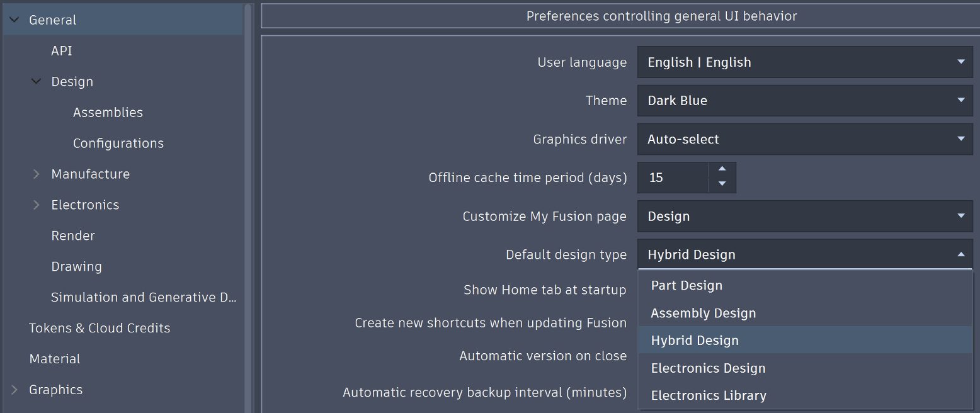Collapse the Design tree node

click(x=37, y=82)
